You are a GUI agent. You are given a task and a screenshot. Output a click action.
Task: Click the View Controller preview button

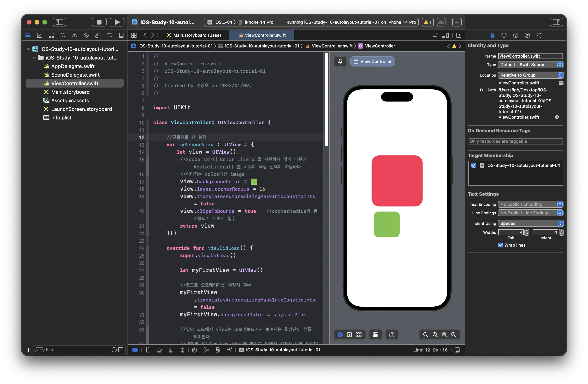click(373, 61)
